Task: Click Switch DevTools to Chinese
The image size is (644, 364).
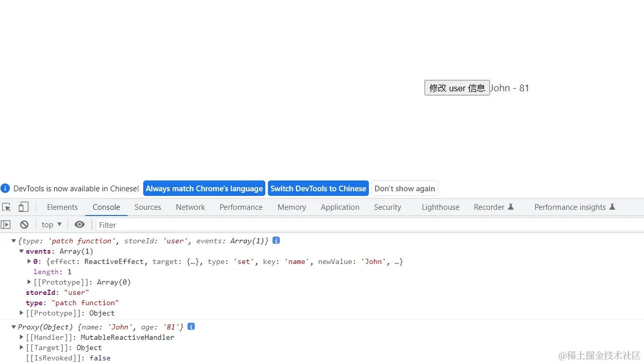Action: pos(318,189)
